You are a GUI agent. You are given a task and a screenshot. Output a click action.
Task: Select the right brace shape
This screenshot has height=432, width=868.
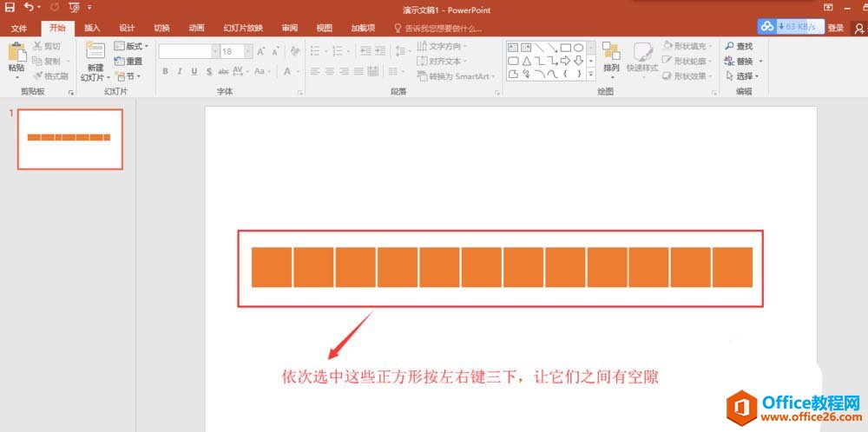(x=578, y=74)
